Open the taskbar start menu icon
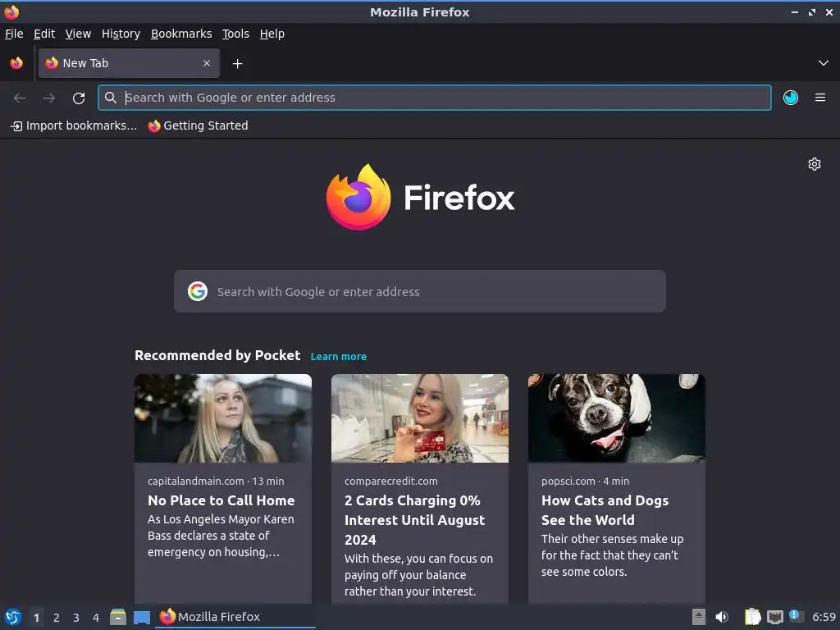 point(13,617)
